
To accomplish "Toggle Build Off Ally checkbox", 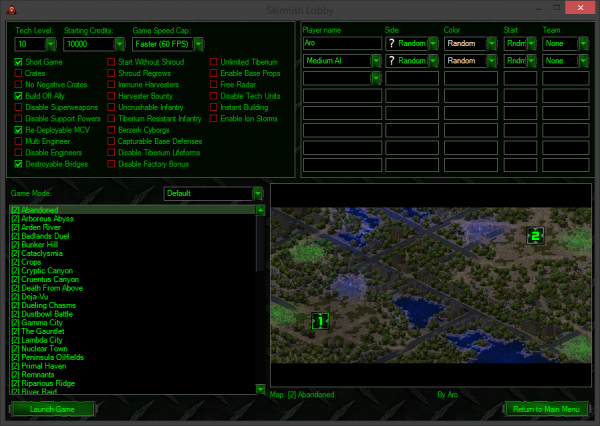I will [18, 96].
